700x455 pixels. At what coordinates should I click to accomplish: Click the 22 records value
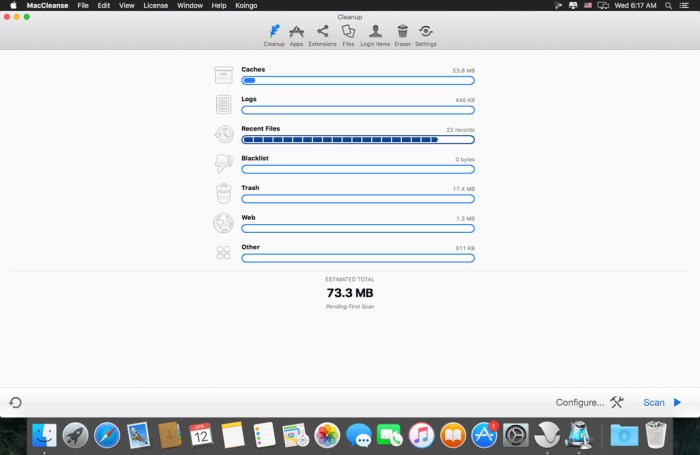[x=460, y=130]
